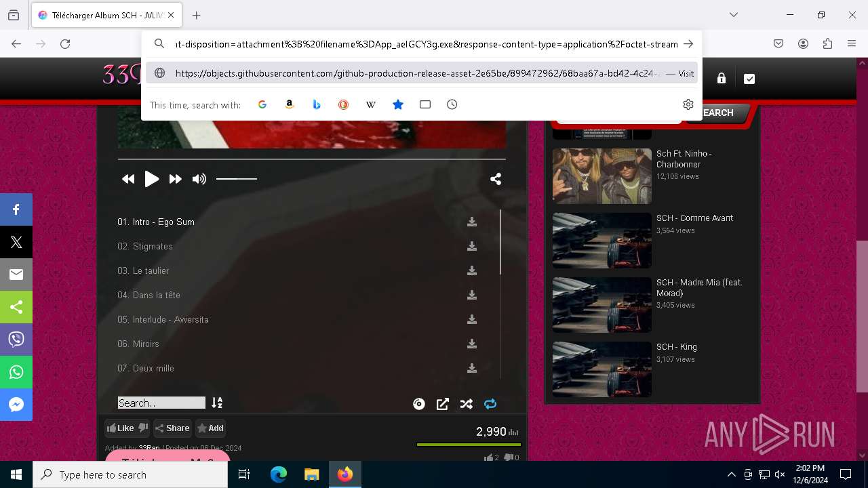Toggle shuffle playback
Viewport: 868px width, 488px height.
[467, 404]
